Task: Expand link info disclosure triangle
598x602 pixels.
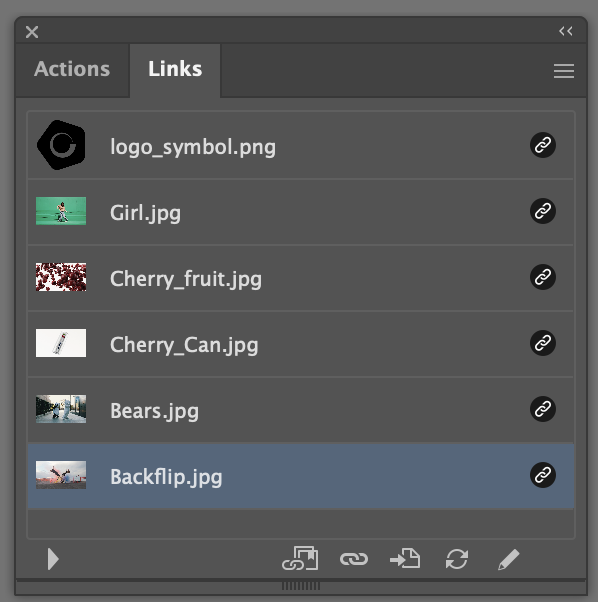Action: click(x=53, y=559)
